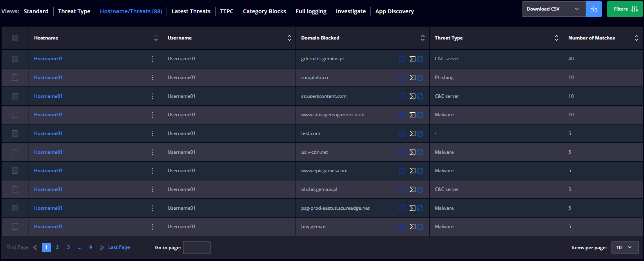
Task: Click circular arrows icon for run.plnkr.co
Action: pos(420,77)
